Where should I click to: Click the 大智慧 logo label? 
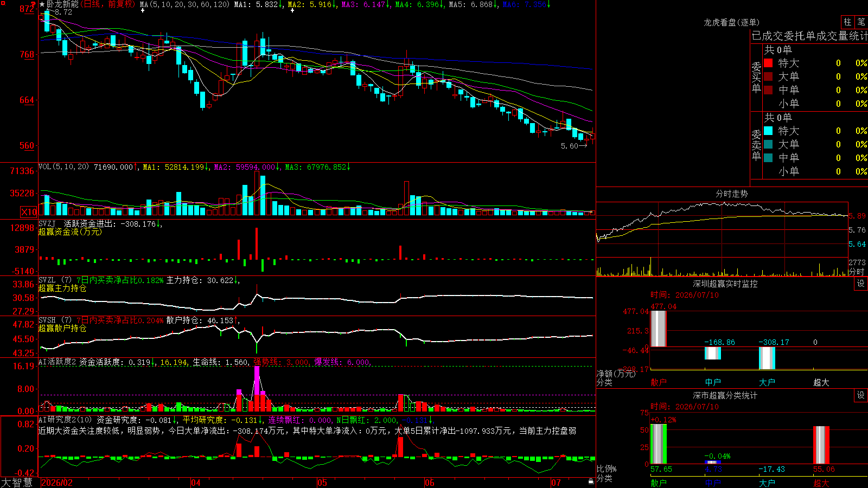pyautogui.click(x=17, y=483)
